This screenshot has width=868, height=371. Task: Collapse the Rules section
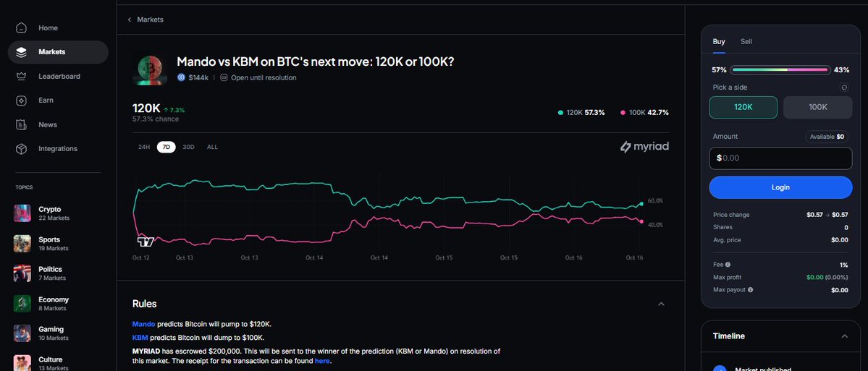661,304
